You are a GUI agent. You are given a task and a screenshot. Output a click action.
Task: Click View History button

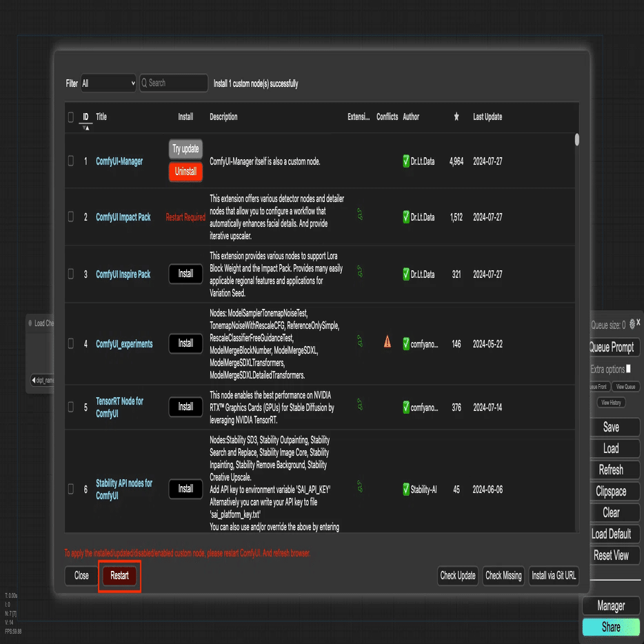[x=611, y=403]
